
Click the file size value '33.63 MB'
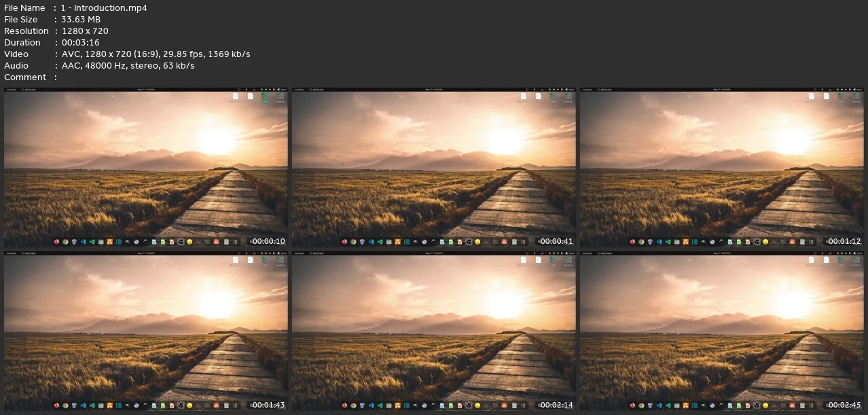pyautogui.click(x=81, y=19)
